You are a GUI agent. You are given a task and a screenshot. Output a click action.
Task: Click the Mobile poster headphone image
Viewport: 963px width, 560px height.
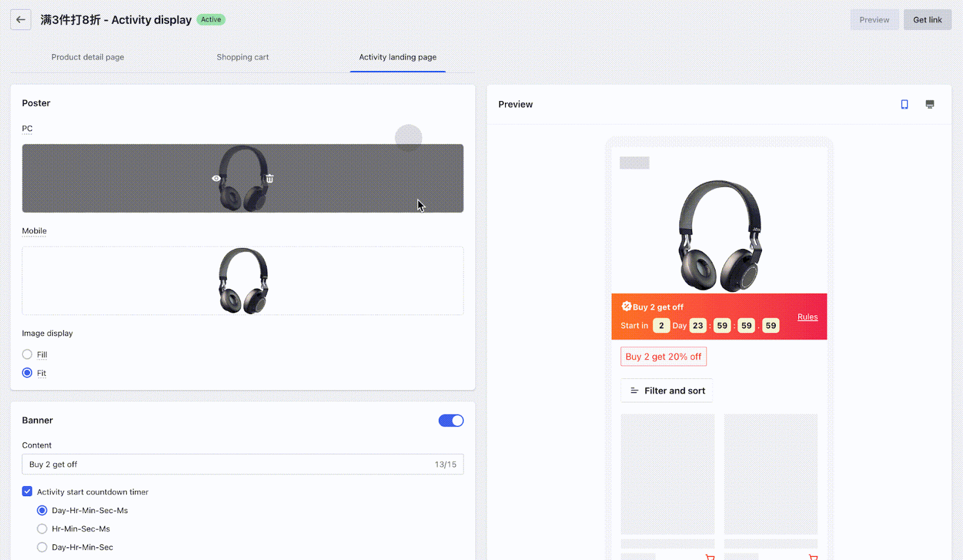[x=243, y=281]
